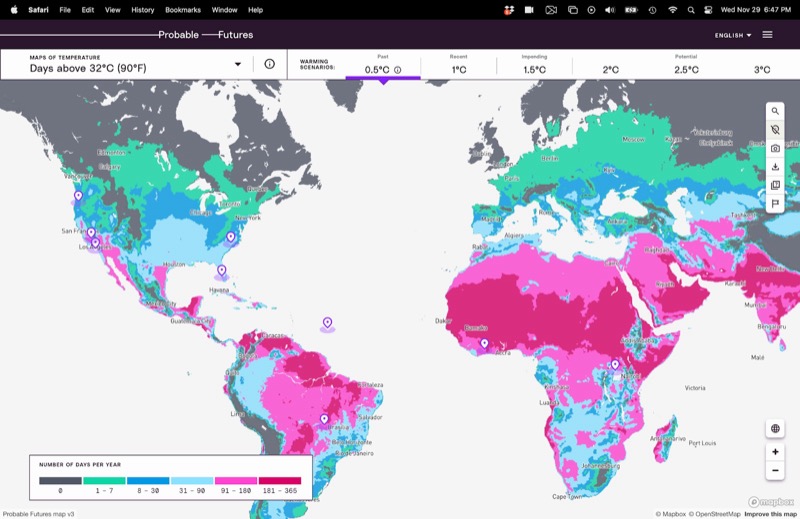Open map info for Days above 32°C
The width and height of the screenshot is (800, 519).
click(x=269, y=64)
